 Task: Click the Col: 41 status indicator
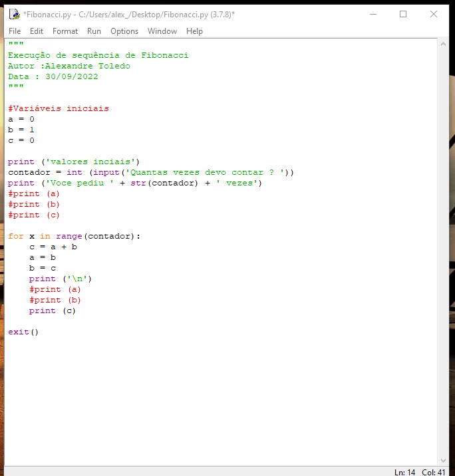point(434,472)
